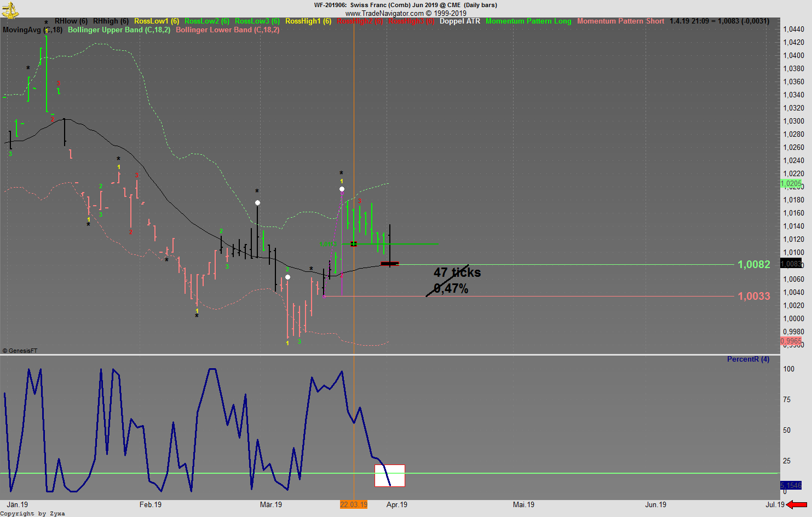
Task: Click the WF-201906 Swiss Franc chart title
Action: click(x=406, y=5)
